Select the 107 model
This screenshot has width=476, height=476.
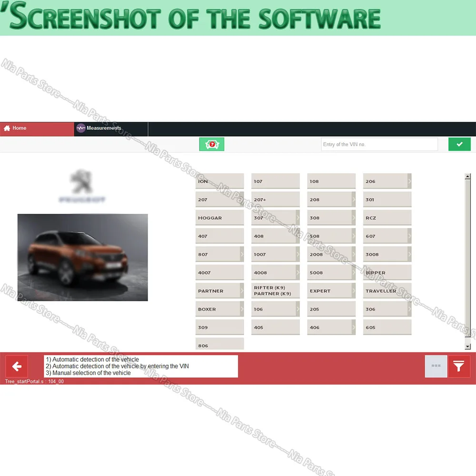275,181
